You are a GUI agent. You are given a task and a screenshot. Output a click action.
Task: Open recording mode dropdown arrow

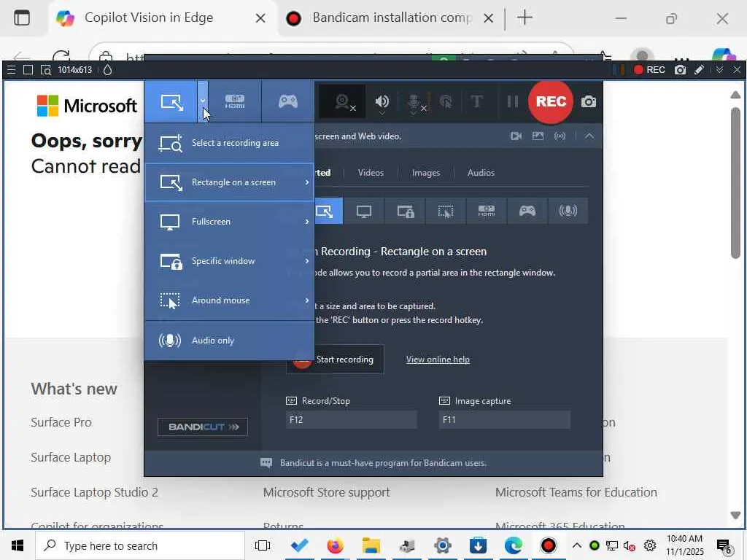[x=203, y=101]
